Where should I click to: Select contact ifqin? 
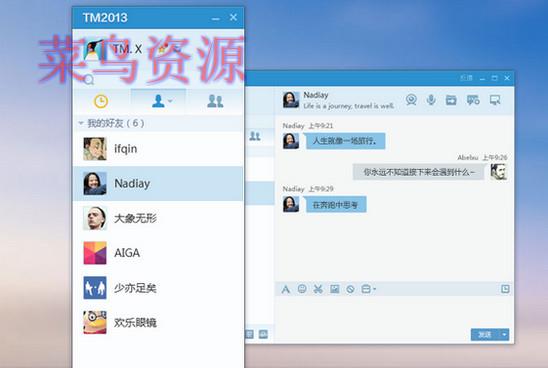coord(158,149)
